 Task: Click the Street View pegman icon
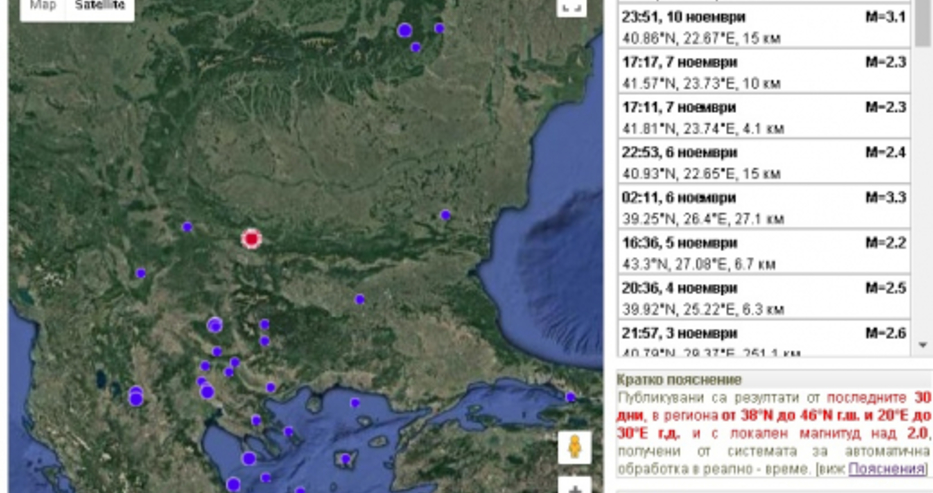(x=573, y=447)
